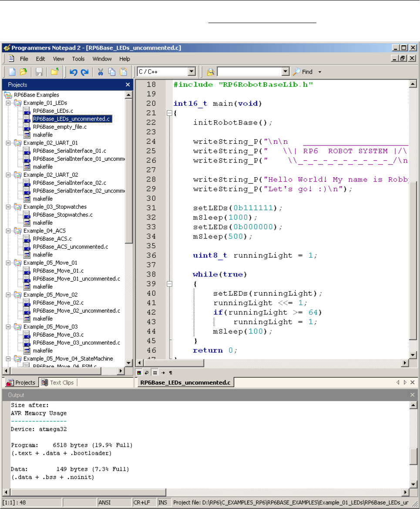
Task: Click the editor vertical scrollbar thumb
Action: pos(413,260)
